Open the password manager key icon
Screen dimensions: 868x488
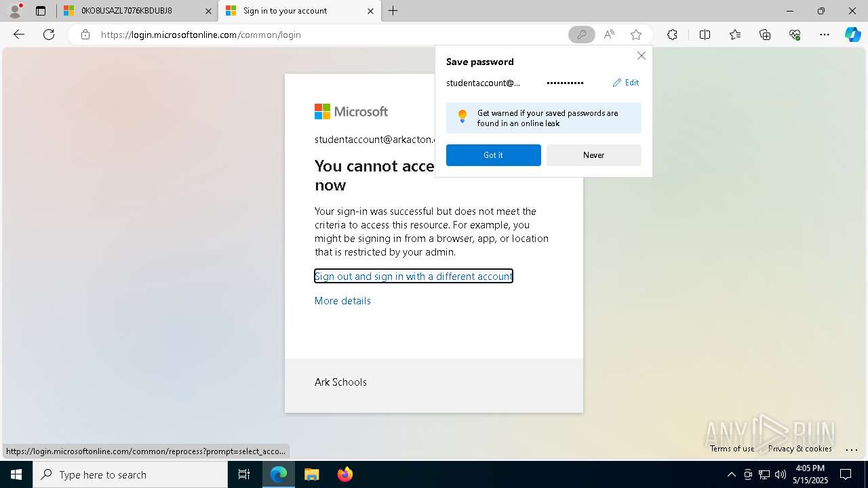581,35
